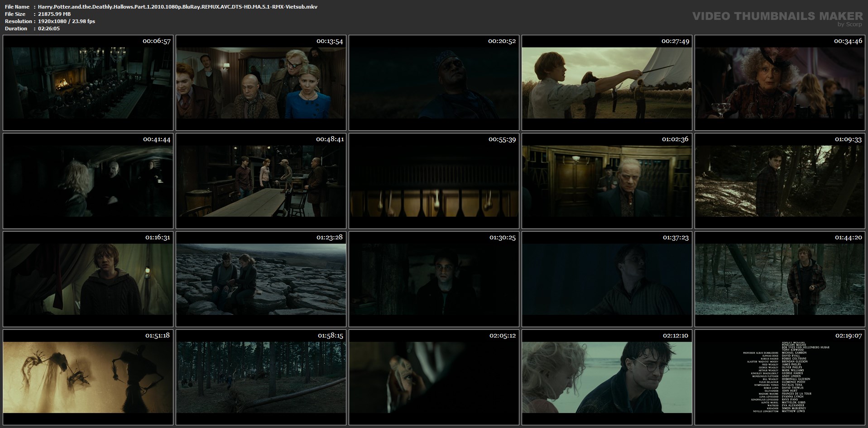This screenshot has height=428, width=868.
Task: Open the thumbnail timestamped 01:02:36
Action: 607,181
